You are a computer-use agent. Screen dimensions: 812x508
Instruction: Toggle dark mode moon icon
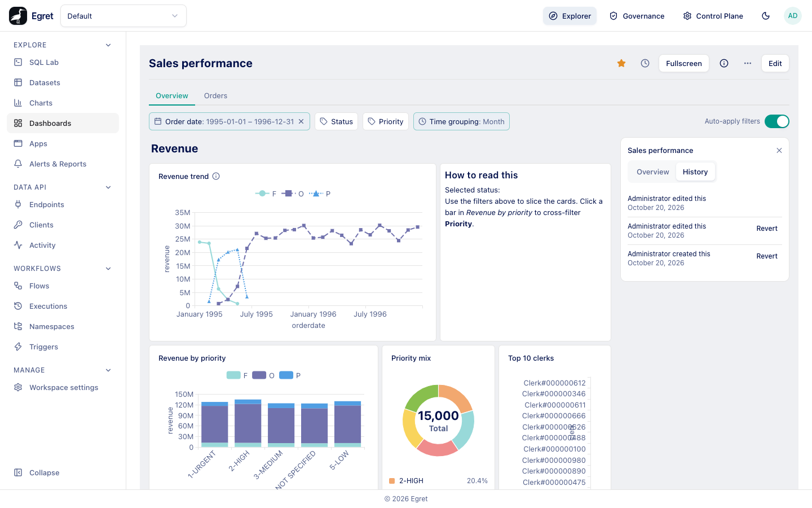(x=766, y=16)
